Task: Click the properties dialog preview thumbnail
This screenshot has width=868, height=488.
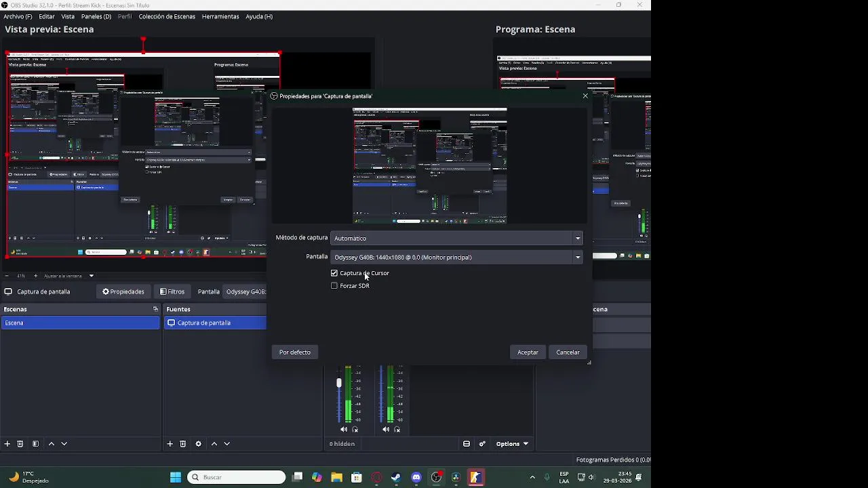Action: click(430, 165)
